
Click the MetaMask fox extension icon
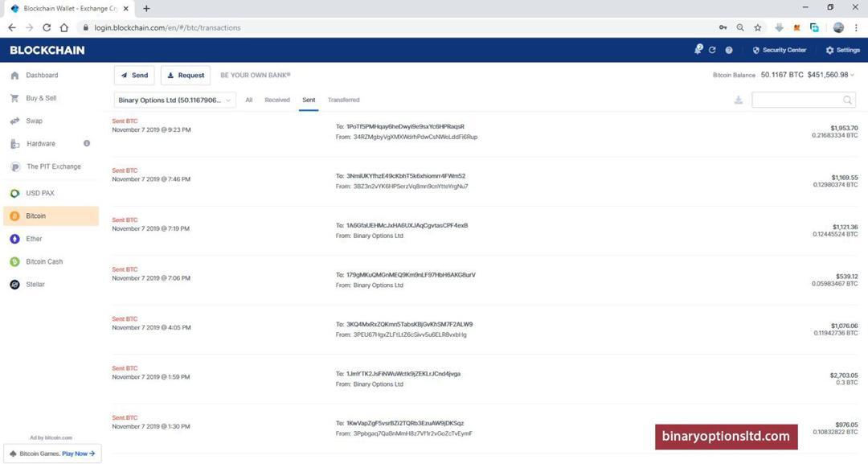[x=796, y=27]
